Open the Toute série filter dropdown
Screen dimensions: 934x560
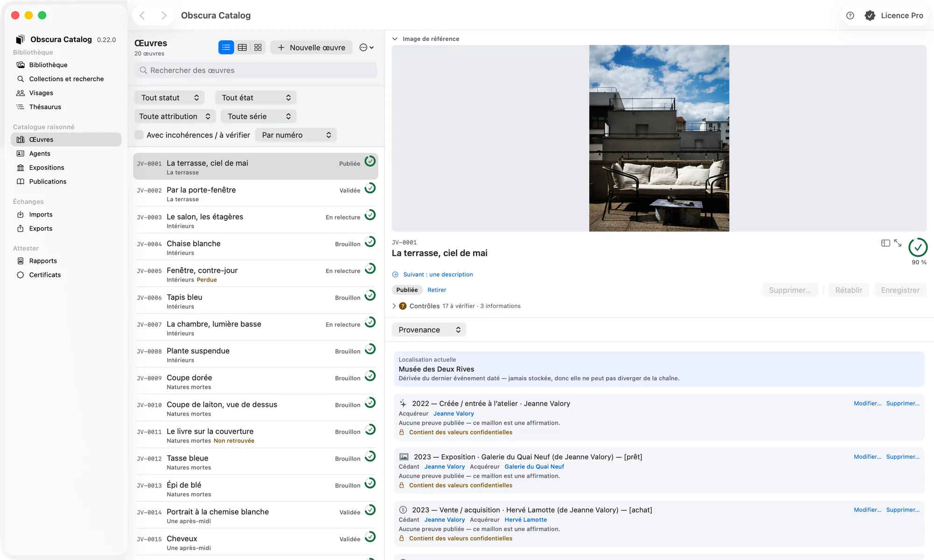coord(259,116)
